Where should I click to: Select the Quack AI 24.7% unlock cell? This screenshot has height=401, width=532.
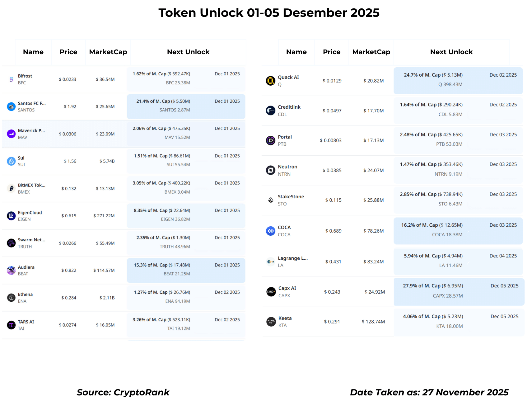point(458,81)
